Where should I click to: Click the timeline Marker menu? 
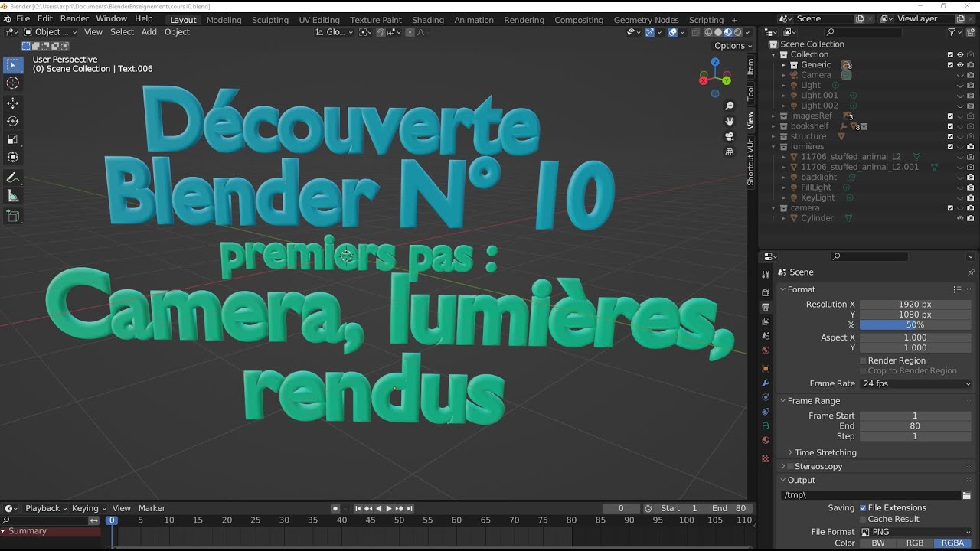point(152,508)
